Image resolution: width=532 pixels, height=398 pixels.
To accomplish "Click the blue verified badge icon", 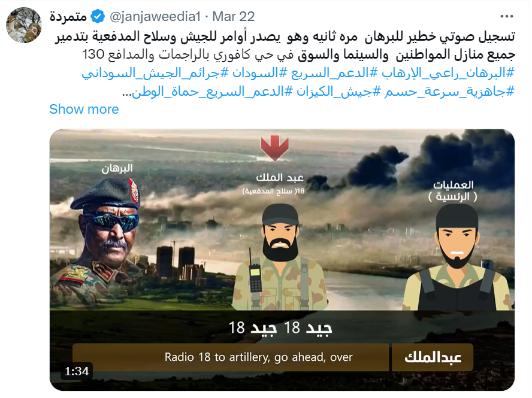I will click(x=98, y=16).
